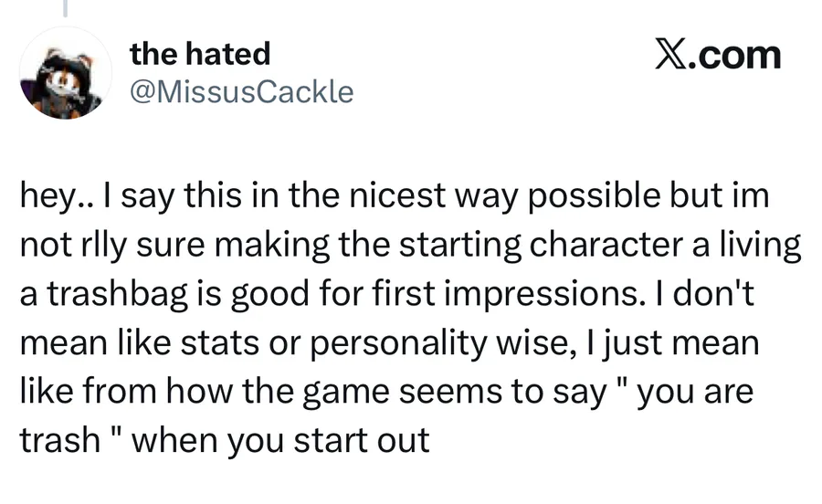Click the ".com" watermark text
Viewport: 822px width, 504px height.
736,56
